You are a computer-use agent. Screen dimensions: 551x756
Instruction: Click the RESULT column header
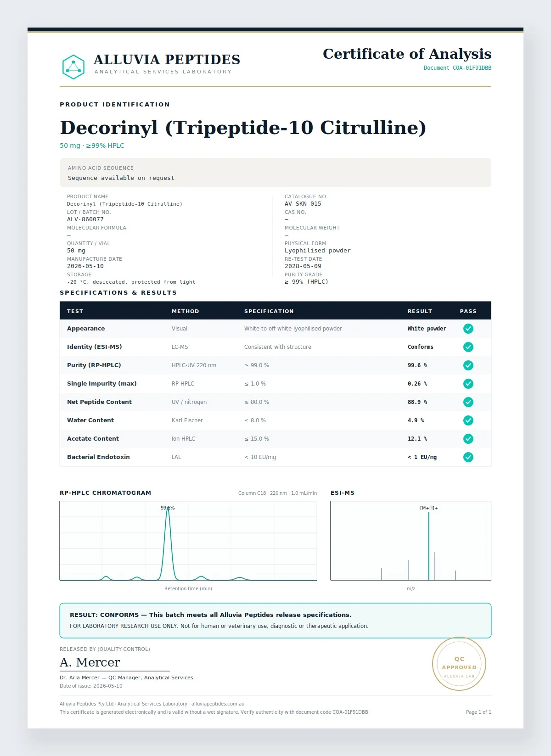[420, 311]
